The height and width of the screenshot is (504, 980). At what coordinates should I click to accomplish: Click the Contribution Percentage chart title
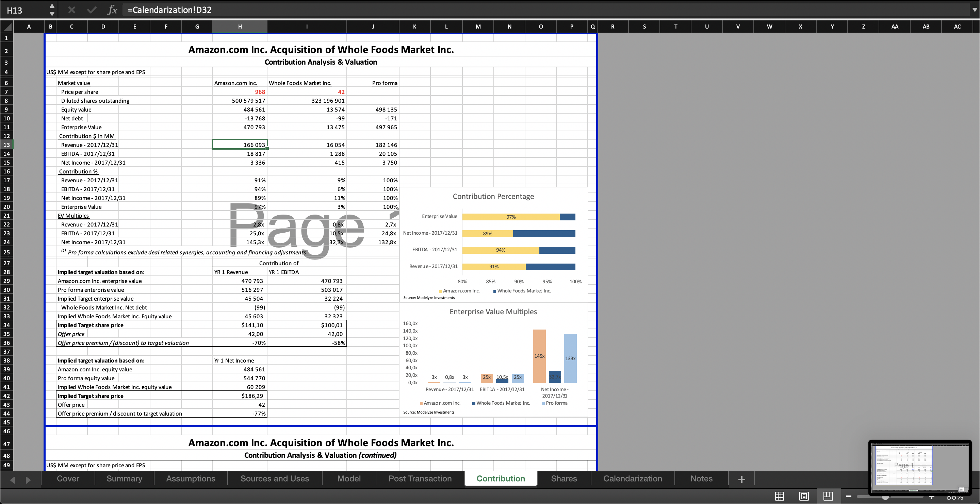click(x=493, y=197)
